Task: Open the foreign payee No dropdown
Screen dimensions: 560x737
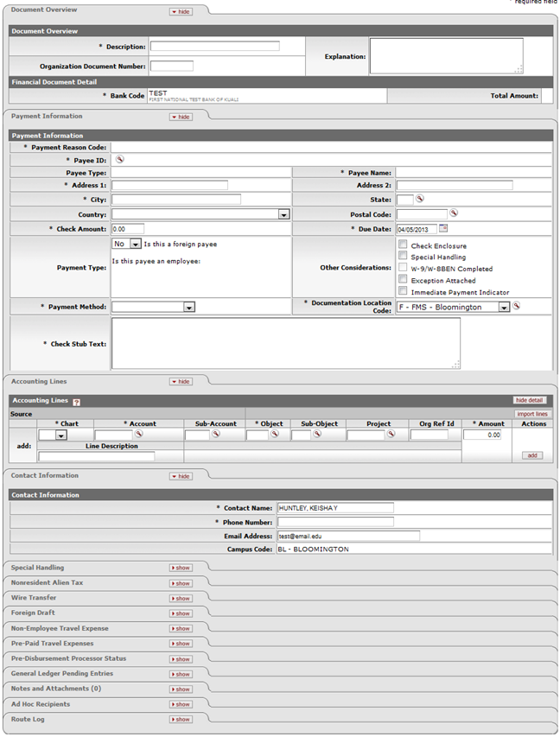Action: pyautogui.click(x=126, y=244)
